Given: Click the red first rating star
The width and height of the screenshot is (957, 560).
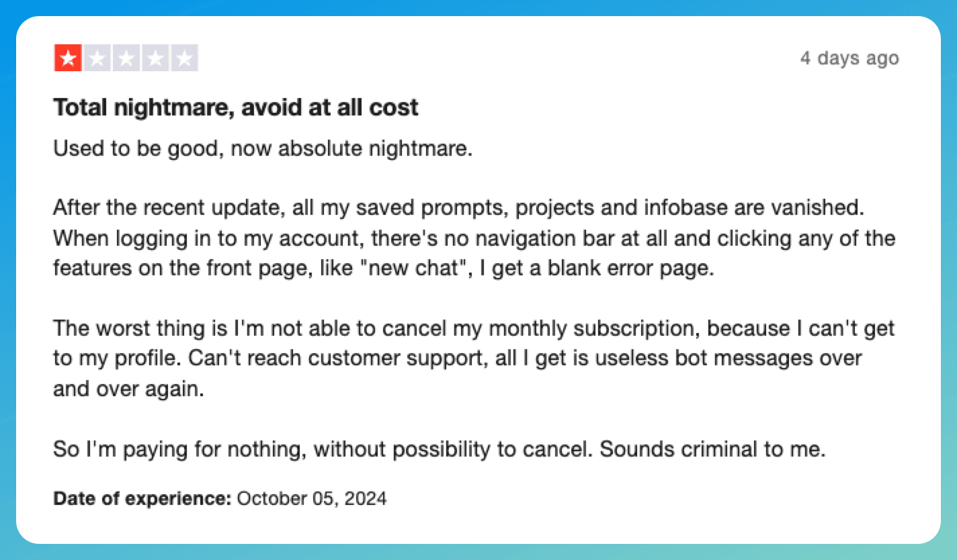Looking at the screenshot, I should tap(67, 58).
